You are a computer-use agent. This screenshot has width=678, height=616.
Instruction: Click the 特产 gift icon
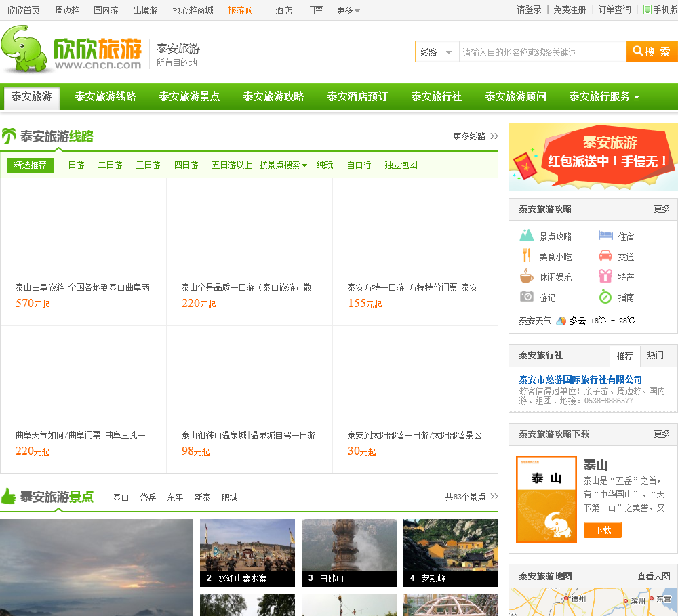pyautogui.click(x=605, y=276)
